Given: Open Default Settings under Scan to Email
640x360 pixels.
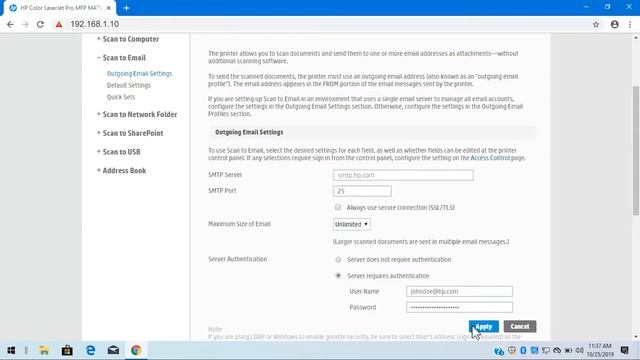Looking at the screenshot, I should pyautogui.click(x=129, y=85).
